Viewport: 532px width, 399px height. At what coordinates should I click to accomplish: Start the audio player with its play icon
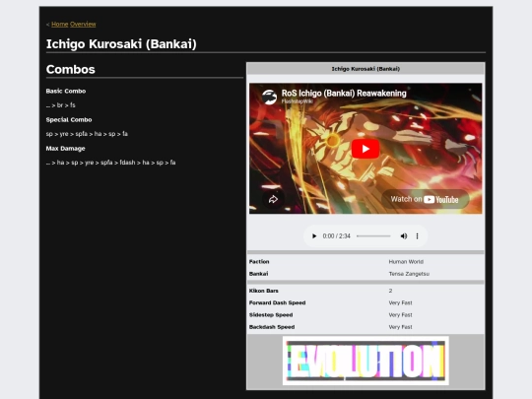point(314,236)
